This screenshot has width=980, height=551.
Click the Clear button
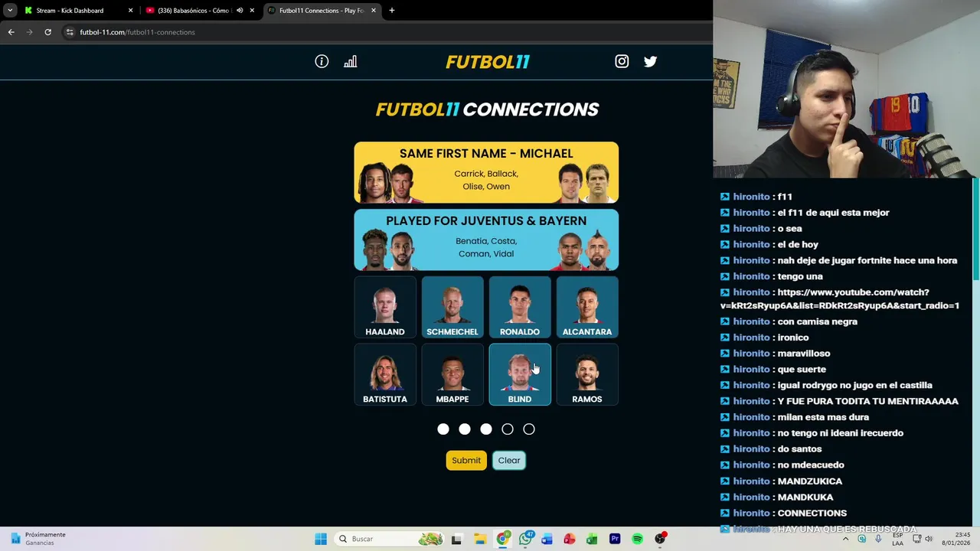509,460
